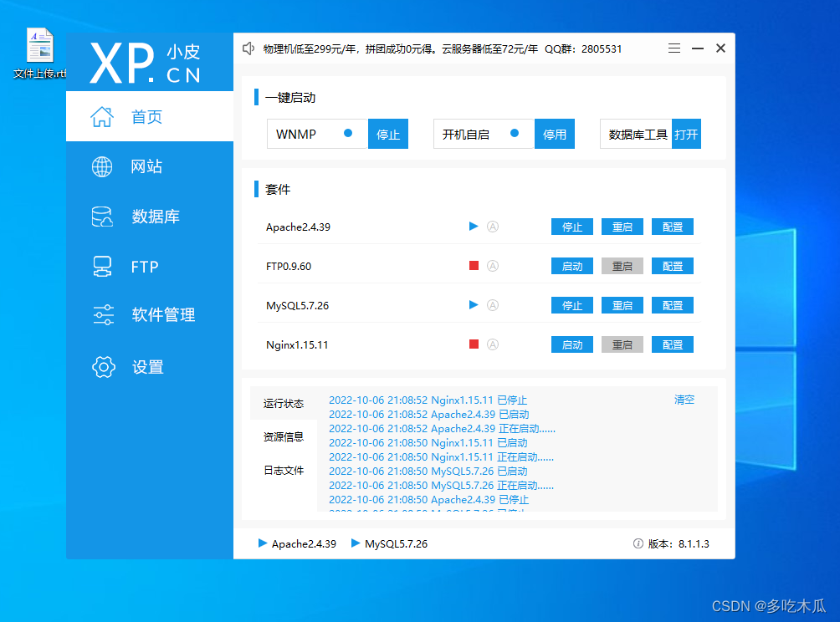Screen dimensions: 840x622
Task: Click Apache2.4.39 running play indicator
Action: [474, 227]
